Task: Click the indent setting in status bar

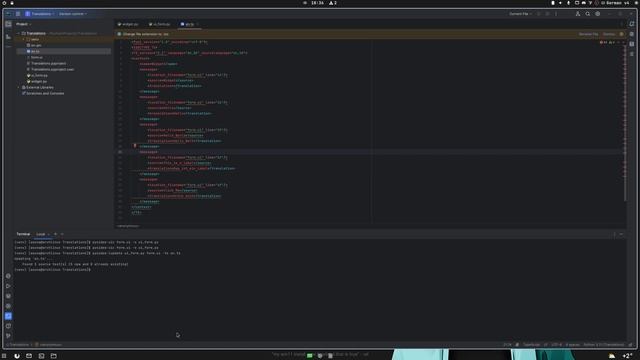Action: (x=572, y=345)
